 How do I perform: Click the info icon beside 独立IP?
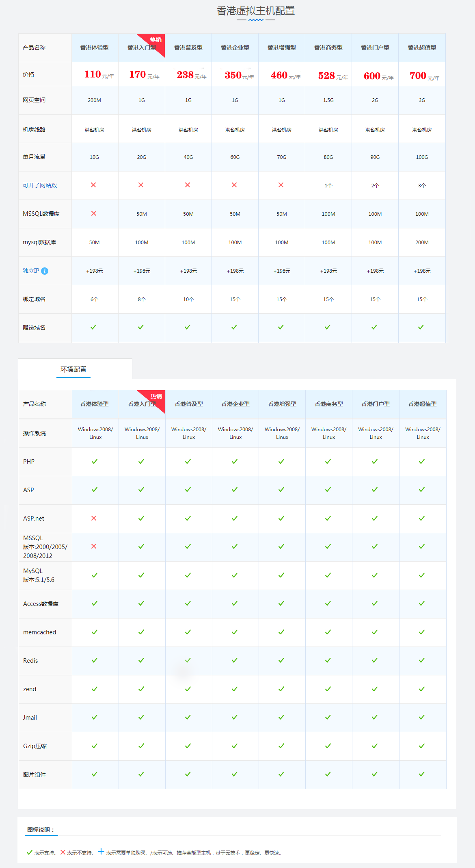[x=45, y=271]
